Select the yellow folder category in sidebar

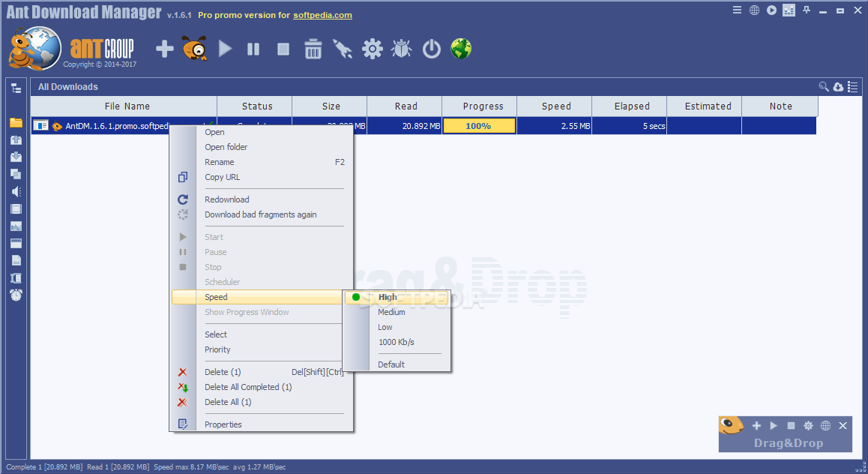click(16, 122)
